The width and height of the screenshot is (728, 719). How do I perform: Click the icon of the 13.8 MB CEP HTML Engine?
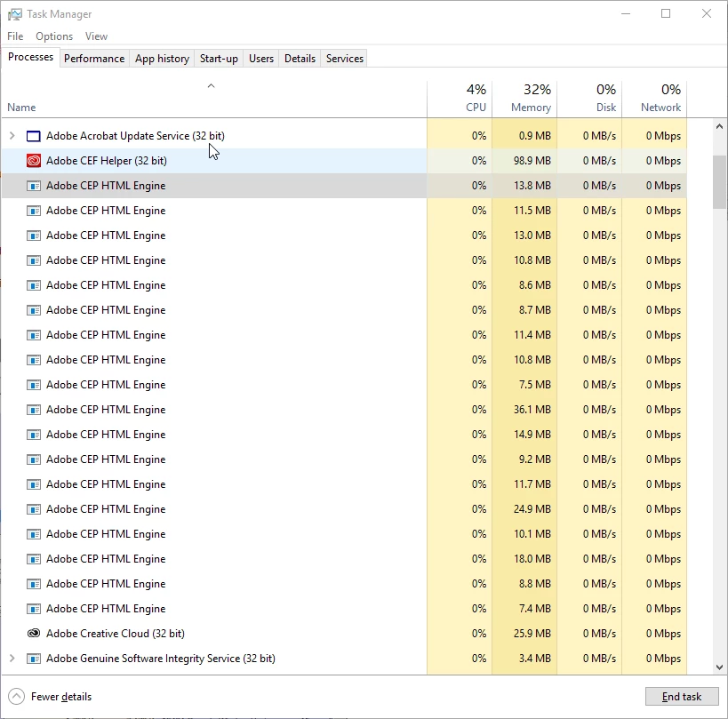(34, 186)
